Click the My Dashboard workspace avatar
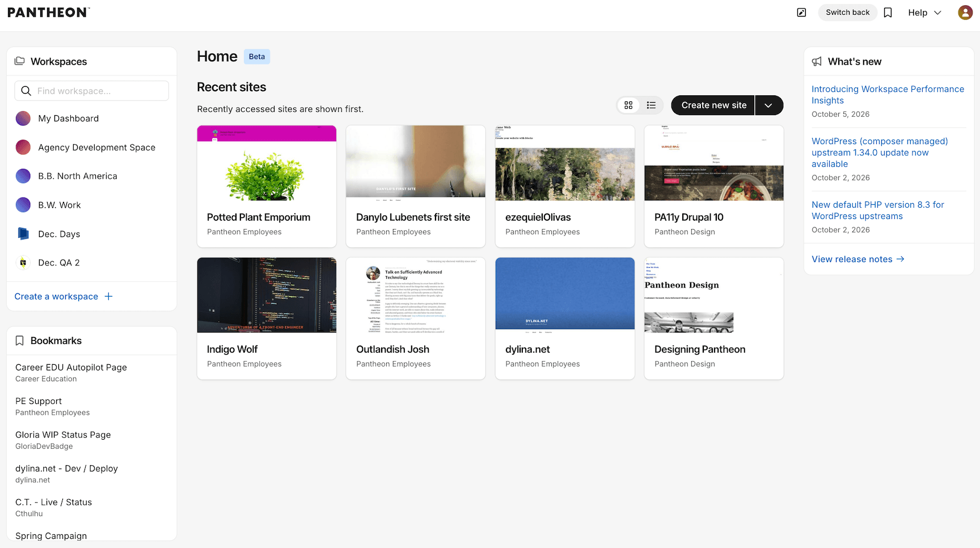980x548 pixels. [x=23, y=119]
